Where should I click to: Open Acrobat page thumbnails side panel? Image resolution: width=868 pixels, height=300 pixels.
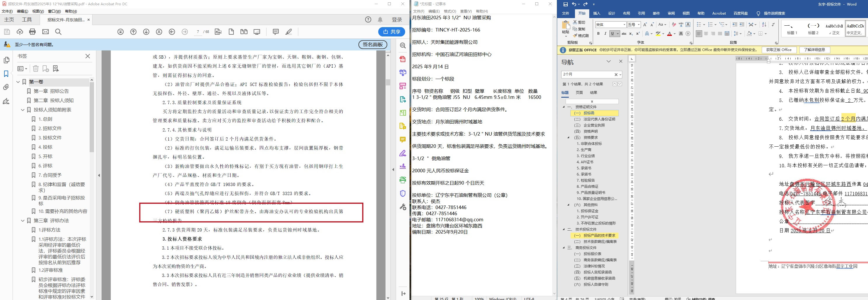click(x=6, y=60)
